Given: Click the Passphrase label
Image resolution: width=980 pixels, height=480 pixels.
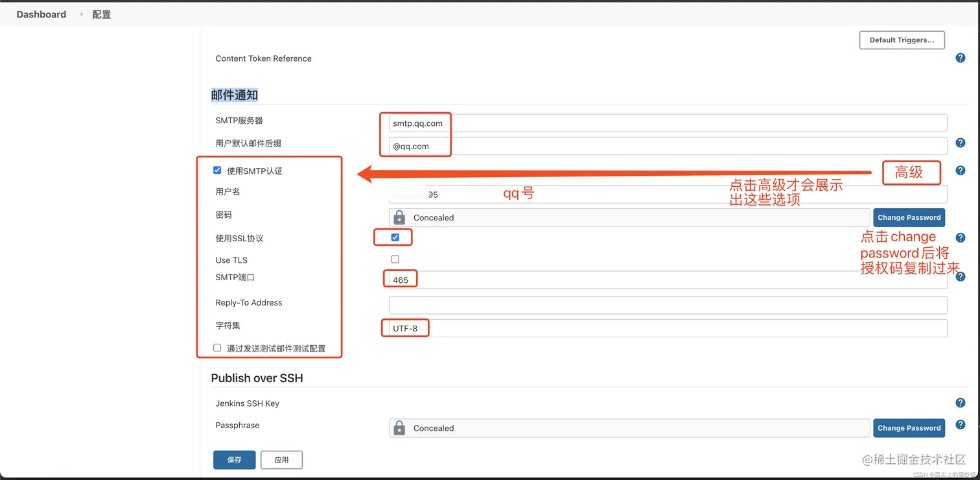Looking at the screenshot, I should point(237,426).
